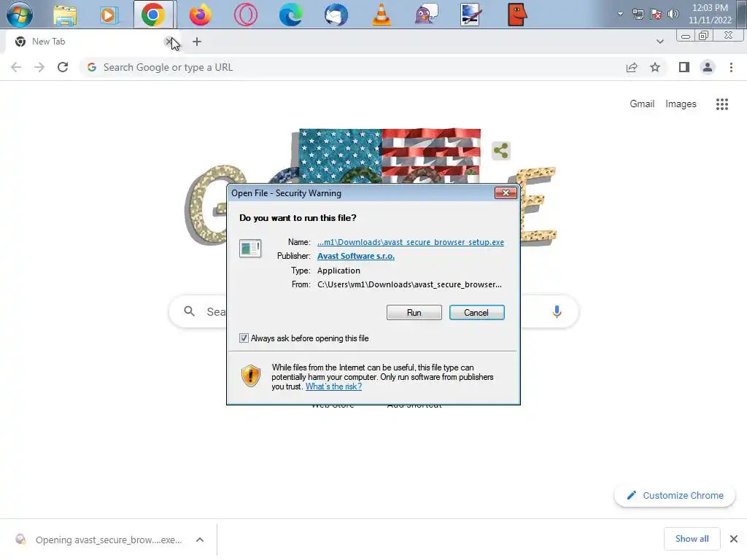This screenshot has height=560, width=747.
Task: Open the tab search dropdown arrow
Action: click(x=659, y=42)
